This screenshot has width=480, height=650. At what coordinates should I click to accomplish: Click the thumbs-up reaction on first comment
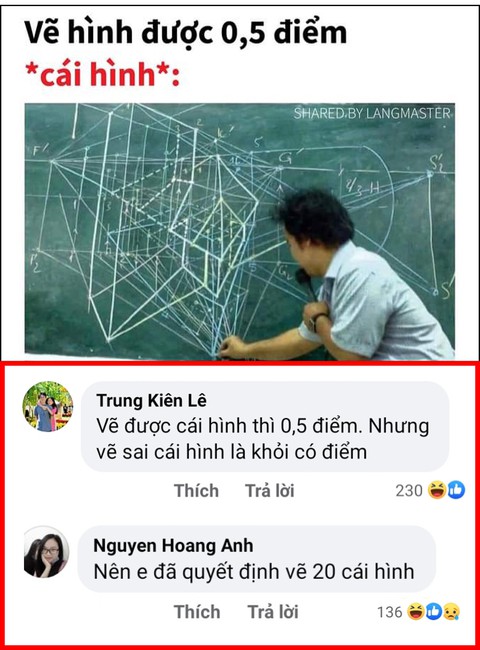(456, 490)
